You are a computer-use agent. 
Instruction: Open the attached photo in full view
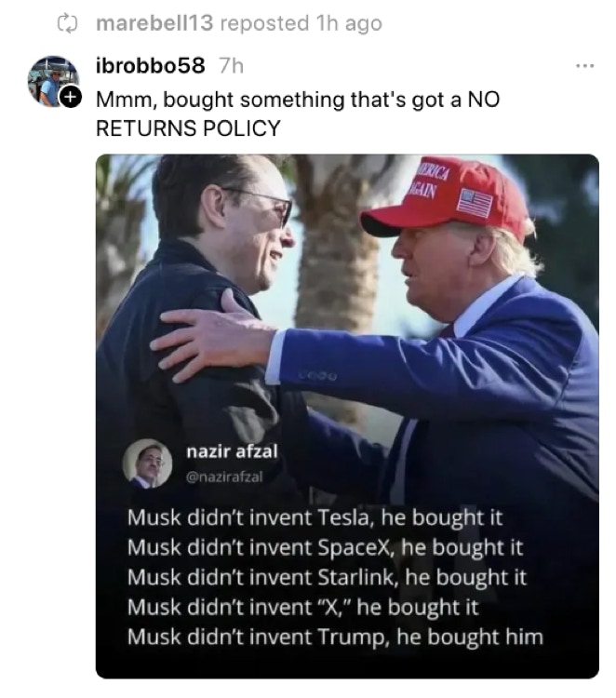(347, 416)
